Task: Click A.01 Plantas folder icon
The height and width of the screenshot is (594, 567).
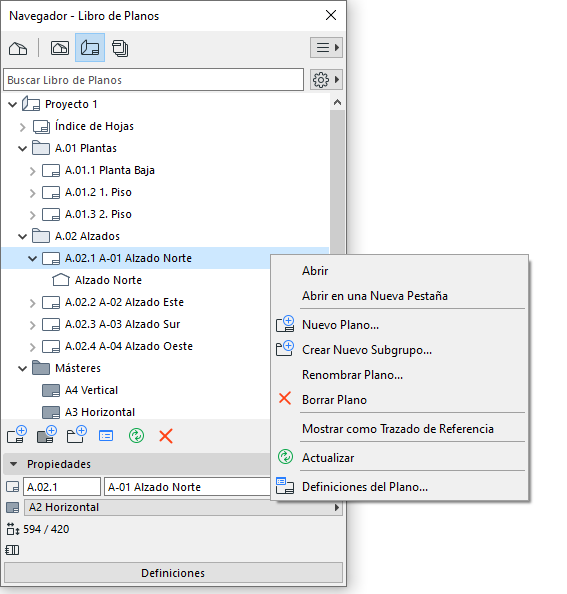Action: pos(41,148)
